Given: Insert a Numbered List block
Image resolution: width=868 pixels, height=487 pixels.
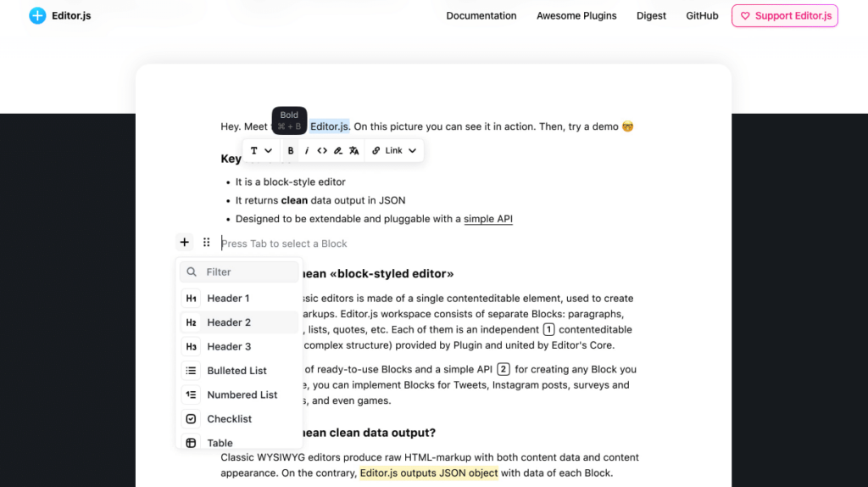Looking at the screenshot, I should tap(242, 395).
